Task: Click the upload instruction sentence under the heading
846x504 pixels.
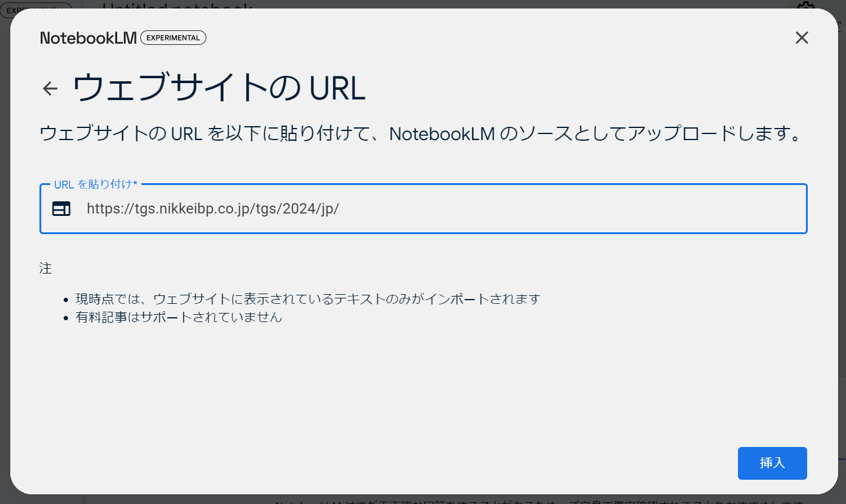Action: pyautogui.click(x=422, y=133)
